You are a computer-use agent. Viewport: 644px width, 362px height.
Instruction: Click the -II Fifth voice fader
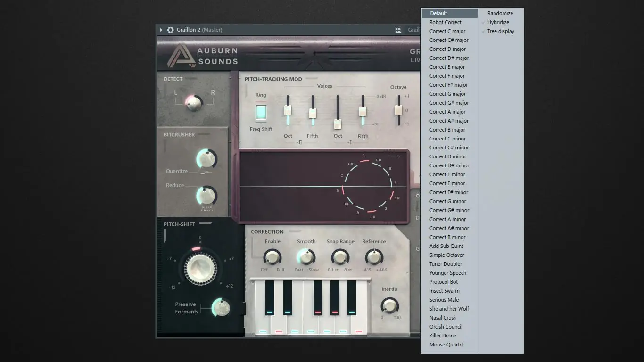click(x=313, y=113)
